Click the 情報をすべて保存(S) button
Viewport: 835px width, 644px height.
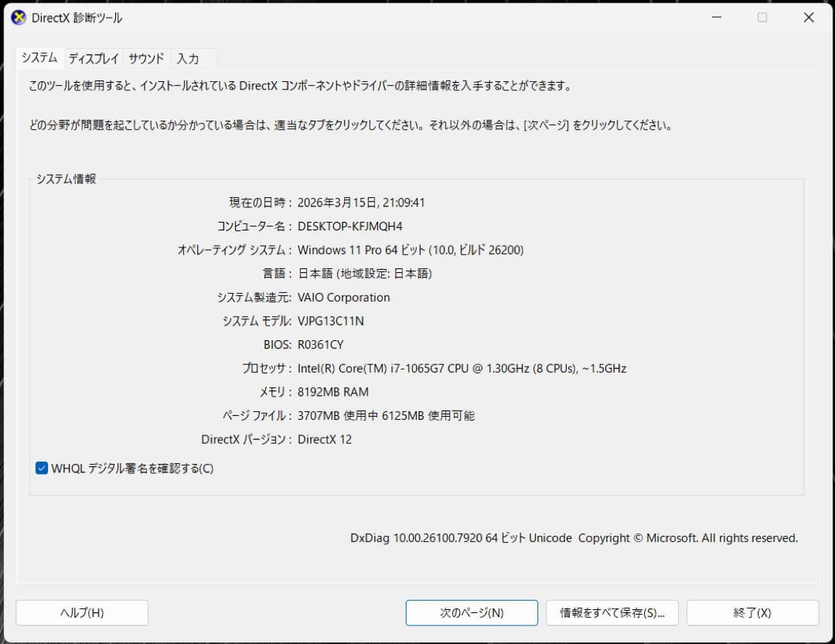612,612
